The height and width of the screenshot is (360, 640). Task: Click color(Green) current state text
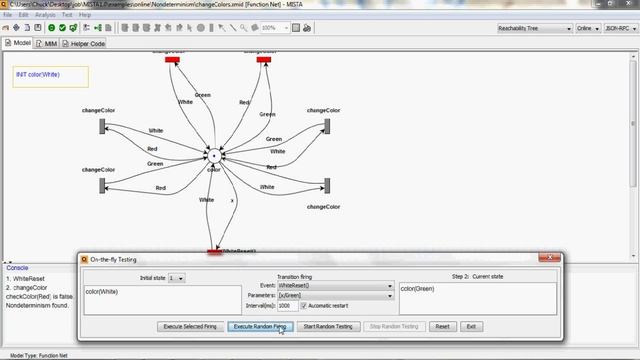(x=417, y=289)
